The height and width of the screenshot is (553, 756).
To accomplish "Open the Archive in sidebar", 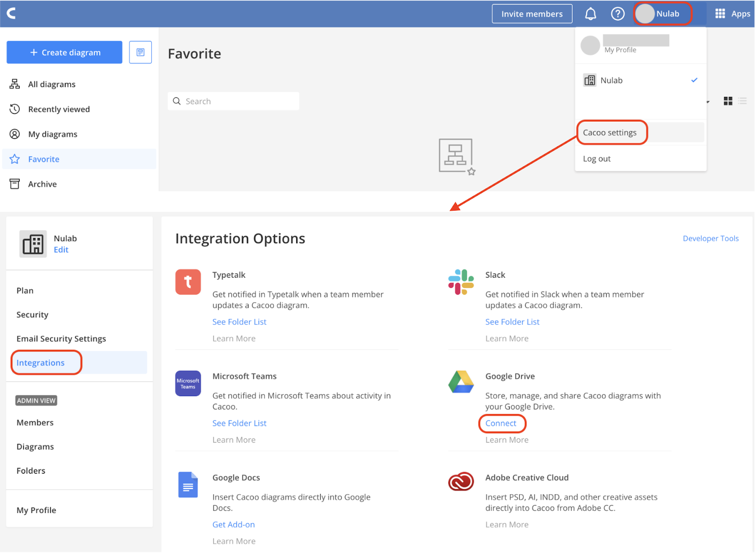I will coord(43,184).
